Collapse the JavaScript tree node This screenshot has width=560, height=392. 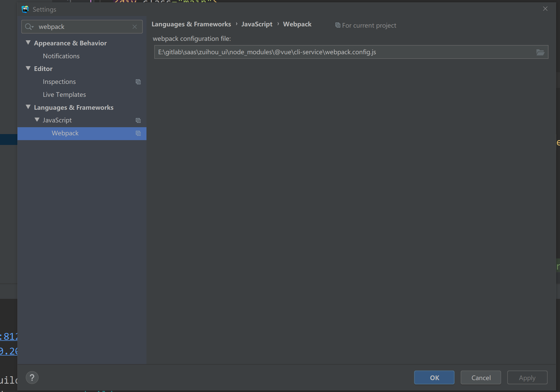37,120
